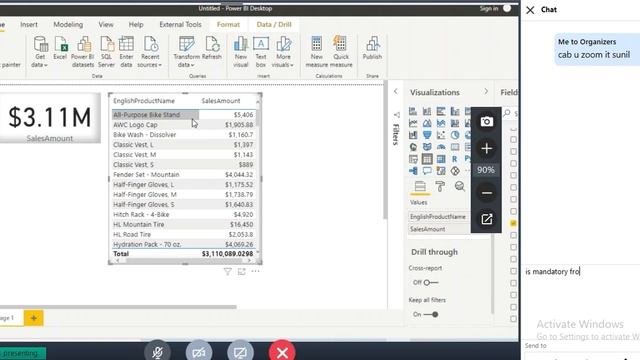Screen dimensions: 640x360
Task: Open the Insert ribbon tab
Action: click(29, 24)
